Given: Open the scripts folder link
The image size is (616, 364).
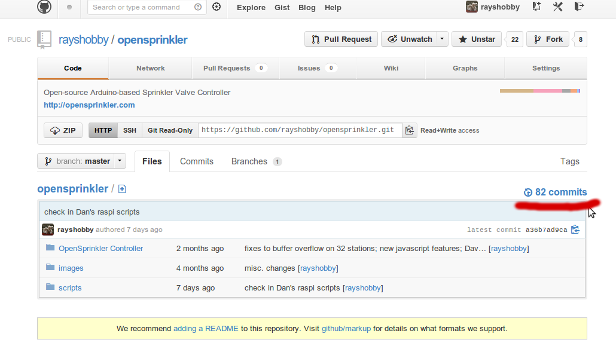Looking at the screenshot, I should point(70,288).
